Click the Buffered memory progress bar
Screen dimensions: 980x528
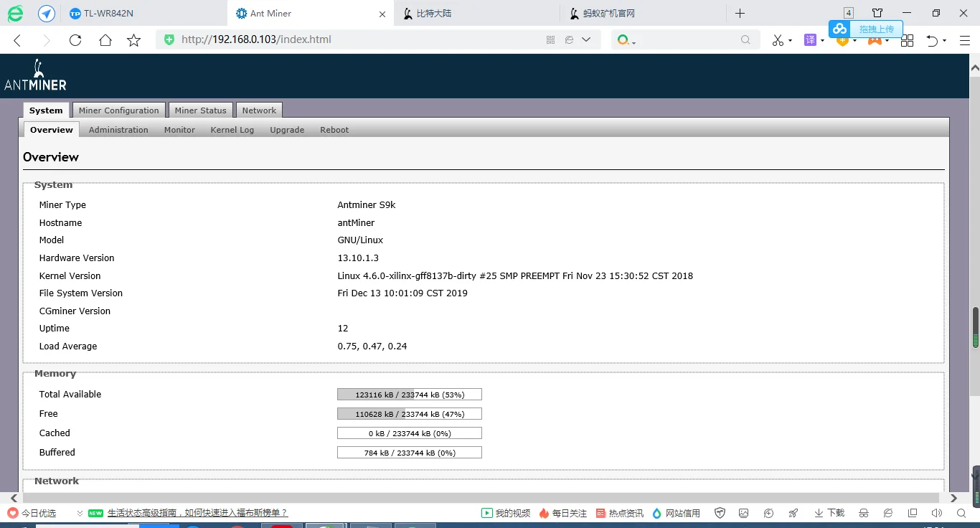pos(410,453)
